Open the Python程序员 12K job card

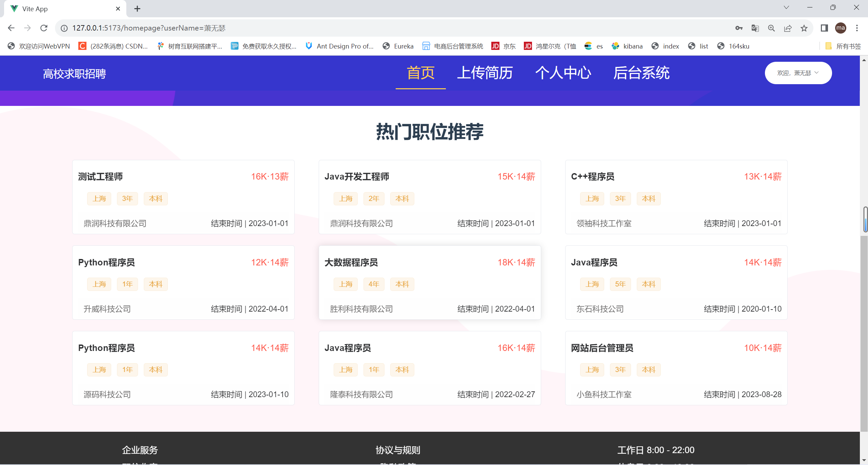[183, 283]
